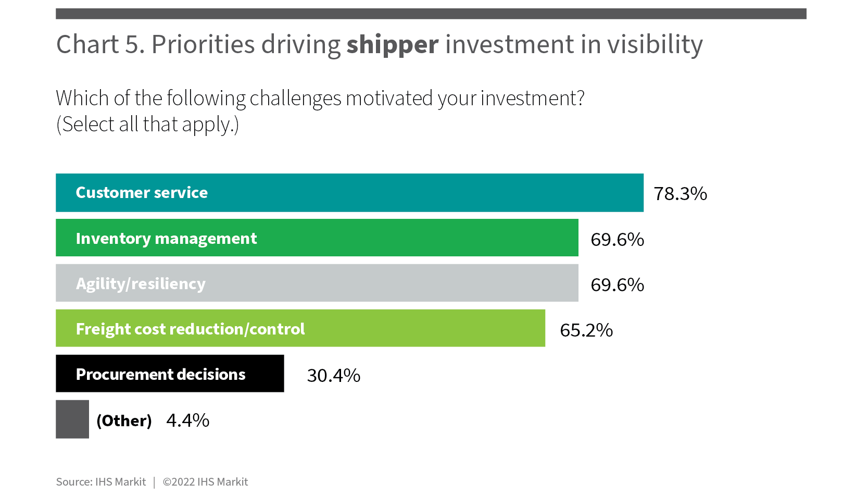Viewport: 868px width, 495px height.
Task: Click the 69.6% label beside Inventory management
Action: click(617, 240)
